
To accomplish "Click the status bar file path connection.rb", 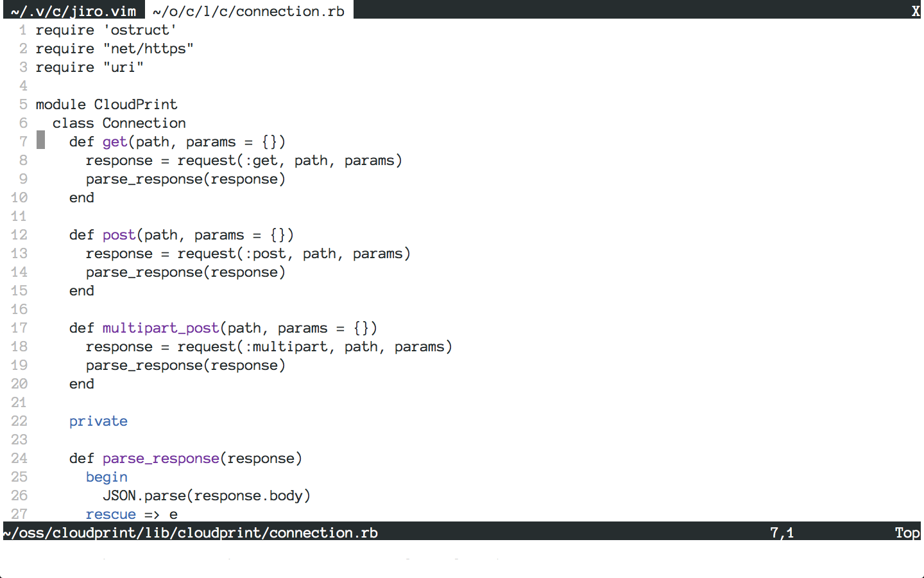I will [190, 532].
